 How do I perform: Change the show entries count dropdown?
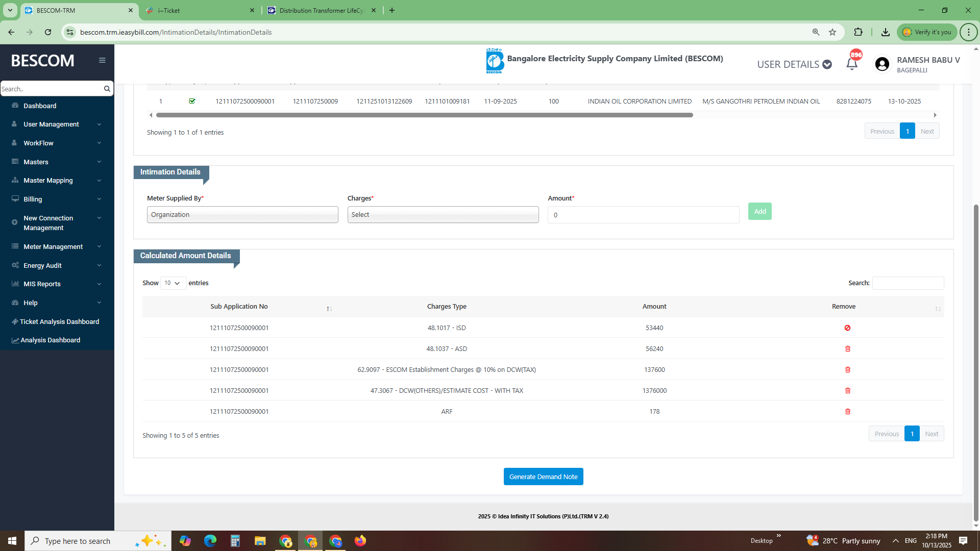(173, 283)
